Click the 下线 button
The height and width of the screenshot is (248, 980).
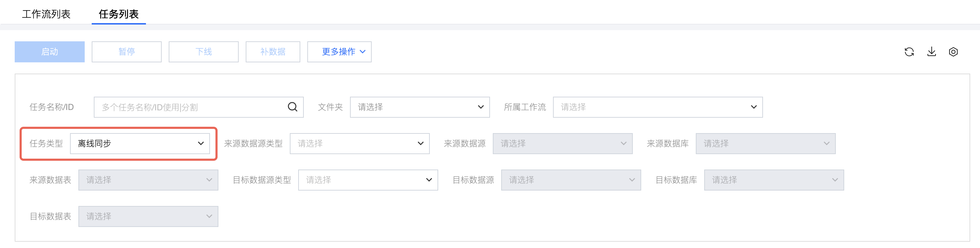(204, 52)
